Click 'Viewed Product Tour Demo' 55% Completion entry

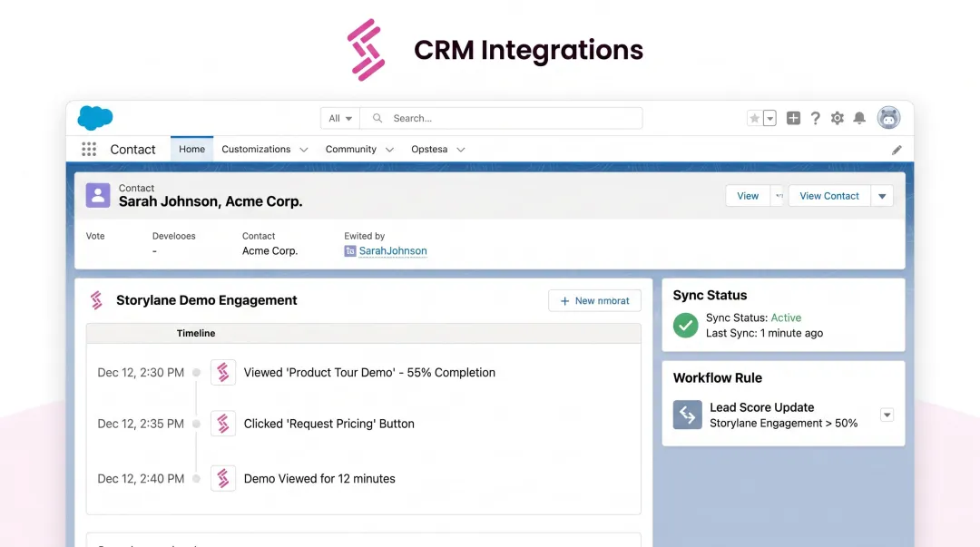point(369,373)
